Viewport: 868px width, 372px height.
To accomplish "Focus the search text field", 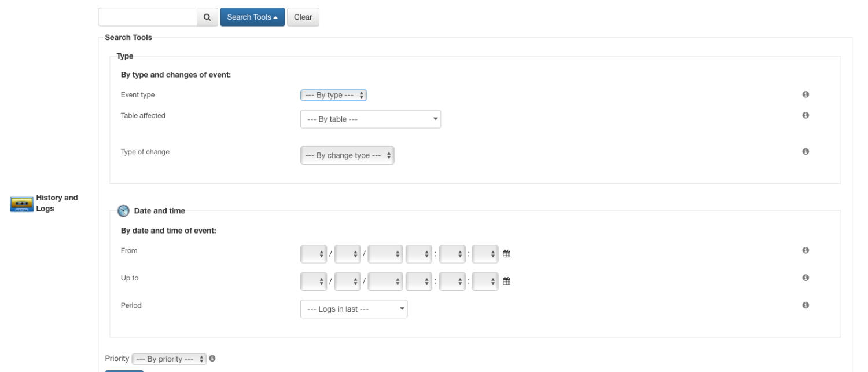I will 148,17.
